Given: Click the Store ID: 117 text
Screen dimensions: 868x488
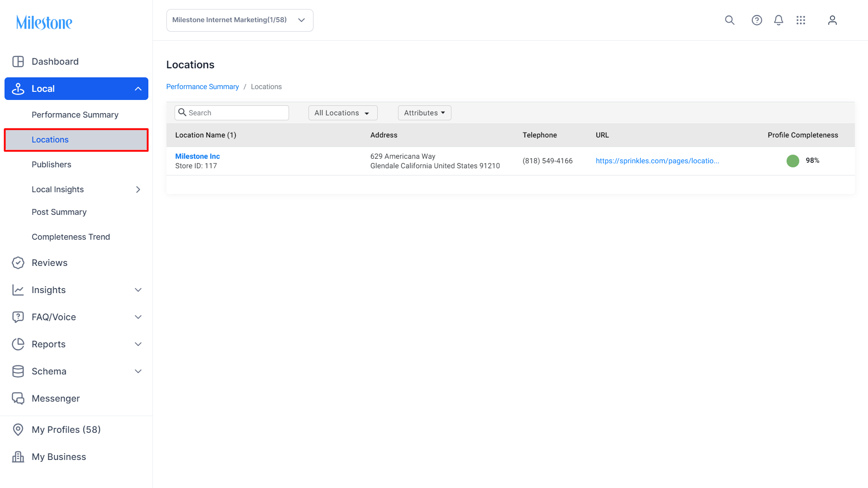Looking at the screenshot, I should pyautogui.click(x=196, y=166).
